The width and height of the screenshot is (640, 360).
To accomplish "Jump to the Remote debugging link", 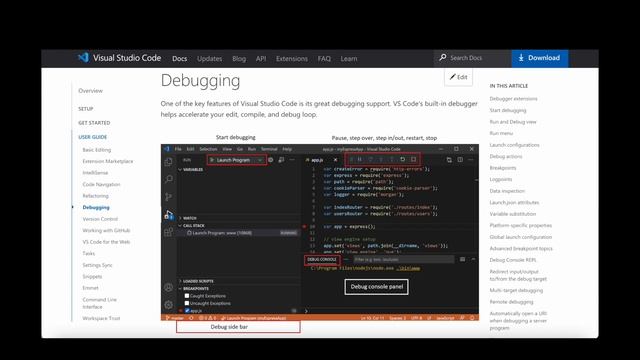I will [x=511, y=302].
